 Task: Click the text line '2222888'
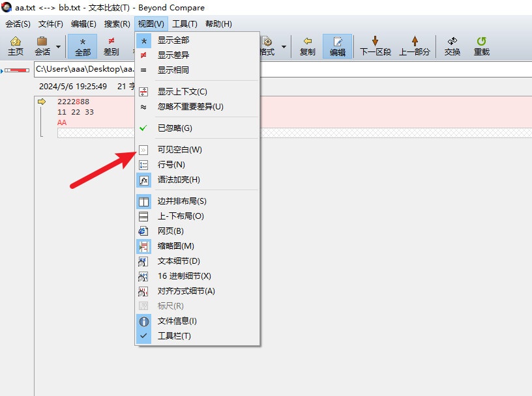73,102
